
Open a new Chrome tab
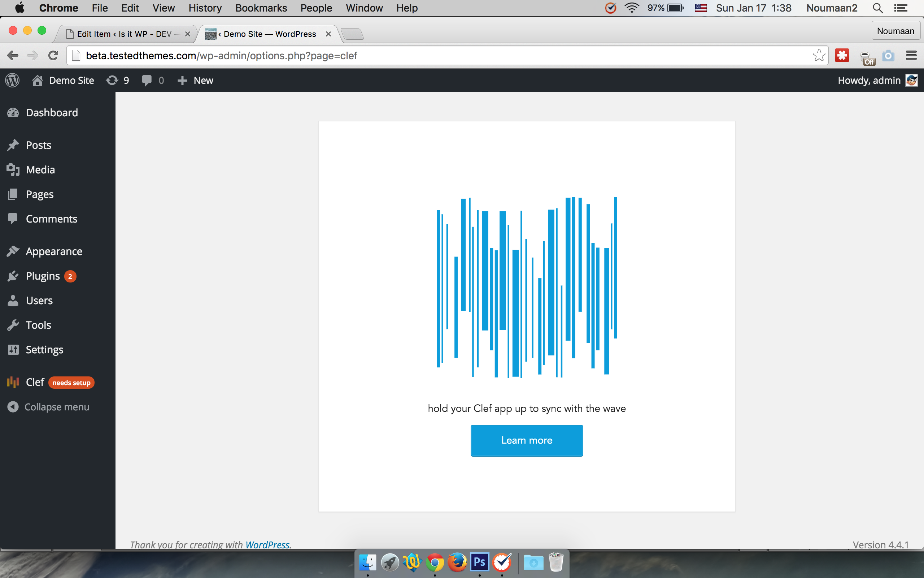(352, 34)
